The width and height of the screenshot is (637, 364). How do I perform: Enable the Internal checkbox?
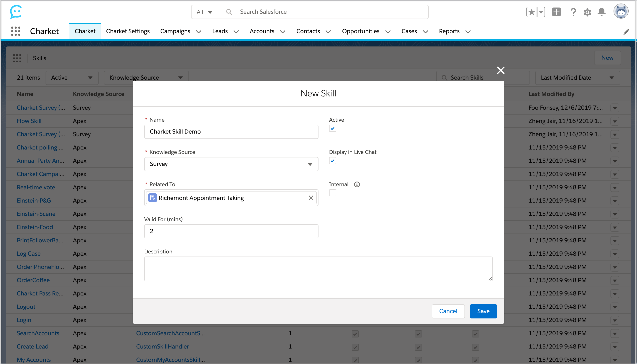click(x=332, y=193)
